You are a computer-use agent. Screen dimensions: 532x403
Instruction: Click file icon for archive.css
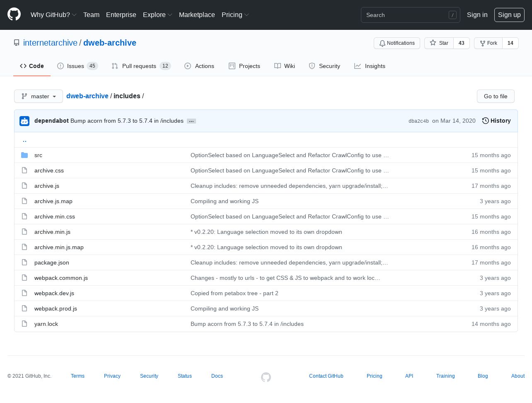[24, 170]
